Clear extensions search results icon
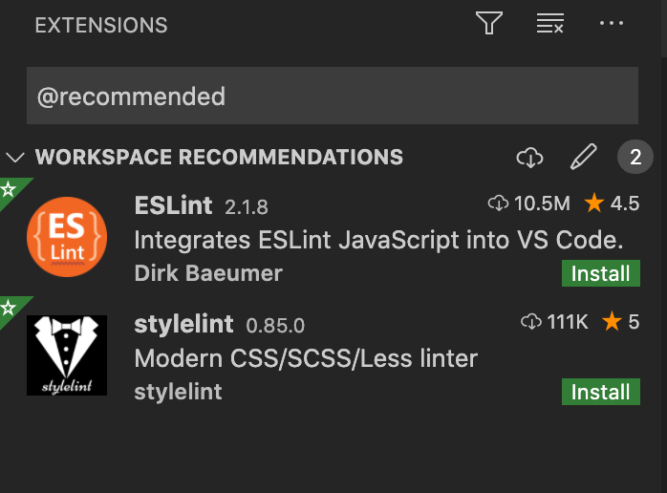The width and height of the screenshot is (667, 493). pos(550,23)
